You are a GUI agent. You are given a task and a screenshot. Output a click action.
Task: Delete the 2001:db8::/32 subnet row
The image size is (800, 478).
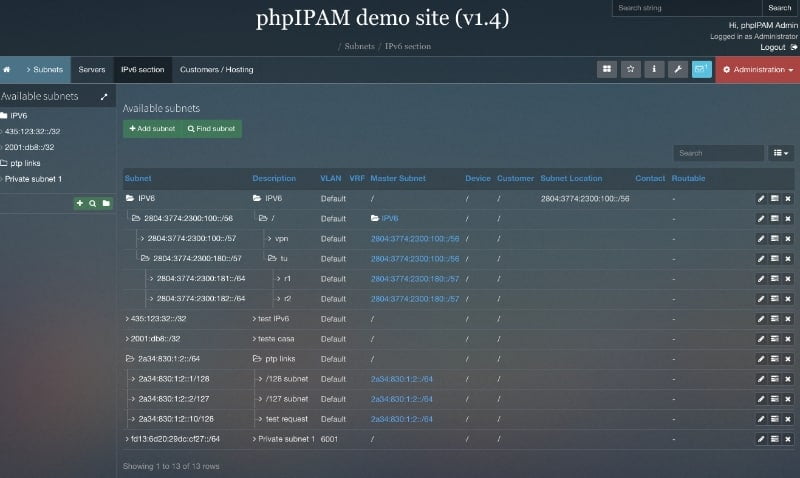(x=788, y=339)
